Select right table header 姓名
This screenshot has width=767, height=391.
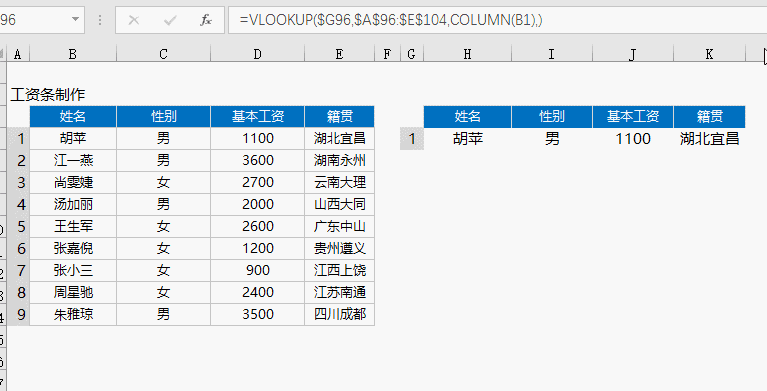pyautogui.click(x=468, y=116)
